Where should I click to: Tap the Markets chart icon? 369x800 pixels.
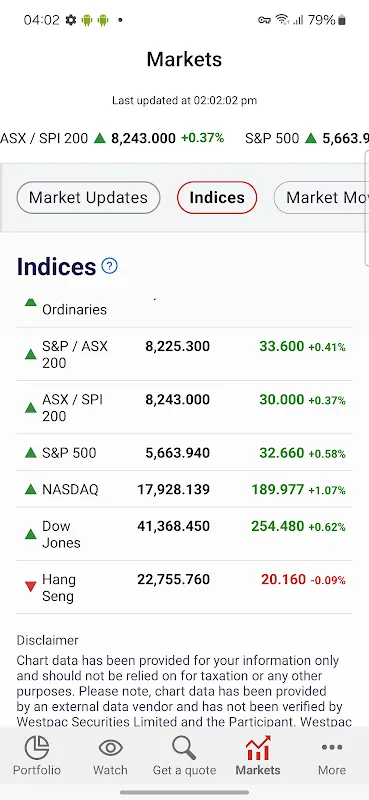pos(258,748)
